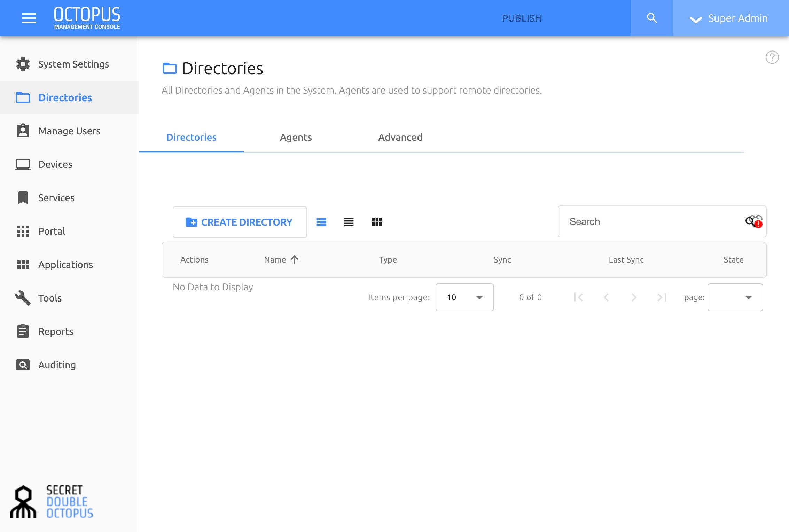The height and width of the screenshot is (532, 789).
Task: Open System Settings from sidebar
Action: tap(70, 64)
